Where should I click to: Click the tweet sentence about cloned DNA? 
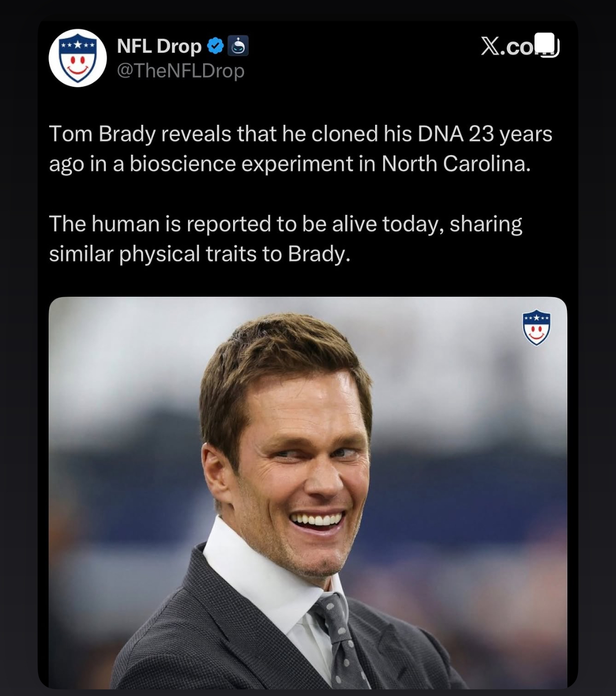[300, 149]
